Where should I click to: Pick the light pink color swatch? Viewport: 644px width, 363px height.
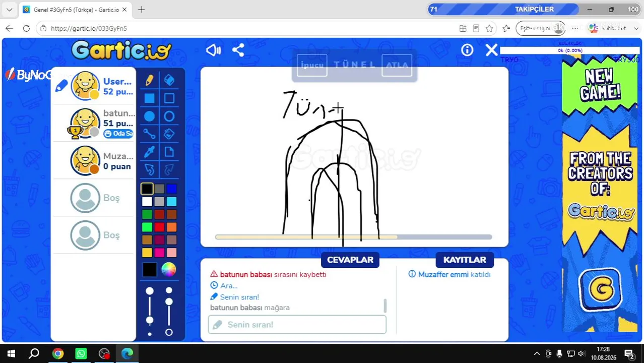(x=172, y=252)
